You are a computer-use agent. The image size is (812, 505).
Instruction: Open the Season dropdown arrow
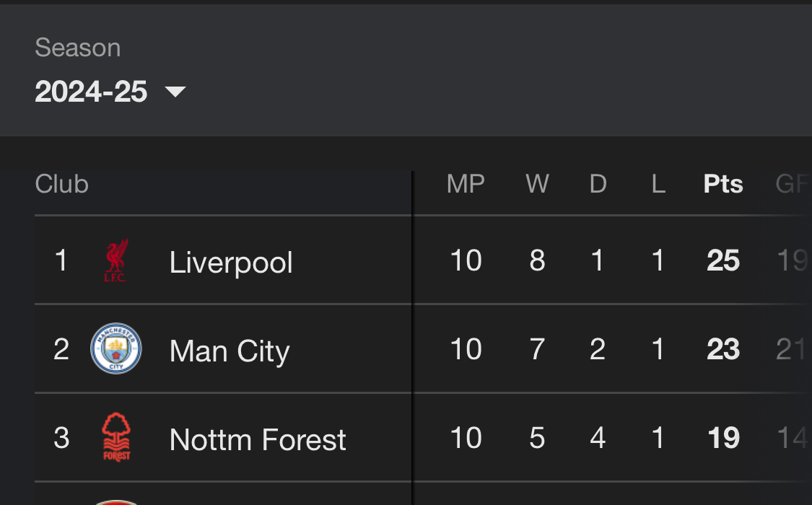(175, 92)
